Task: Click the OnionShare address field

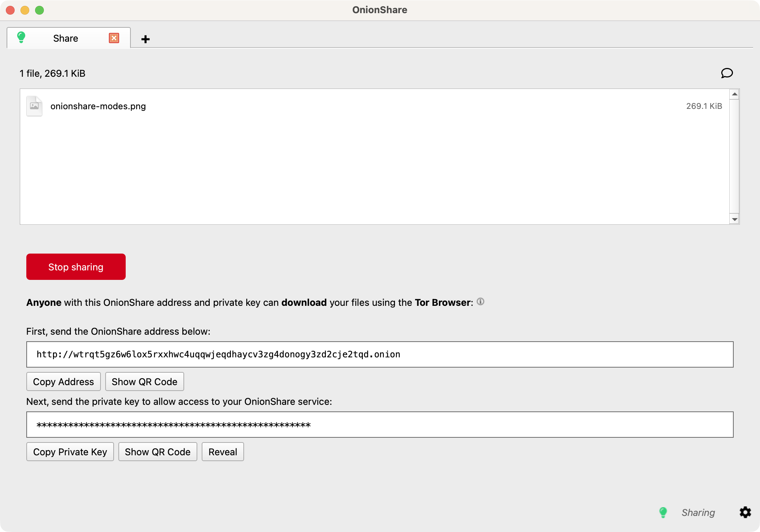Action: [x=380, y=354]
